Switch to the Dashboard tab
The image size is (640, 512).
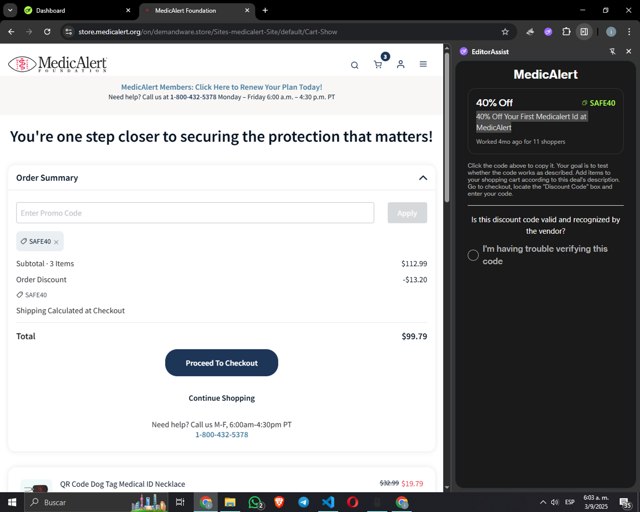point(78,11)
